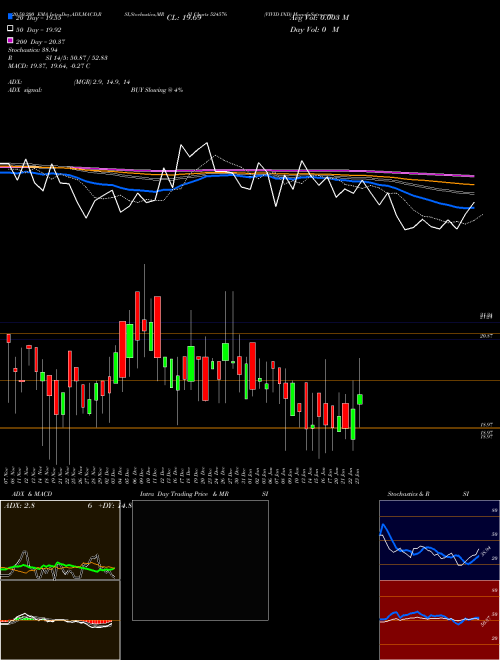Open the red RSI mini chart
The height and width of the screenshot is (660, 500).
coord(439,620)
